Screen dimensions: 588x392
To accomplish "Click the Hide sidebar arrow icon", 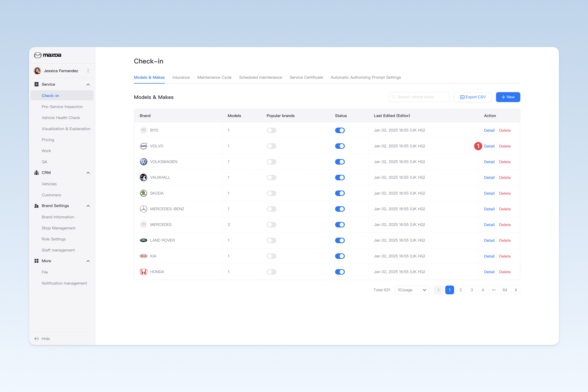I will (x=36, y=339).
